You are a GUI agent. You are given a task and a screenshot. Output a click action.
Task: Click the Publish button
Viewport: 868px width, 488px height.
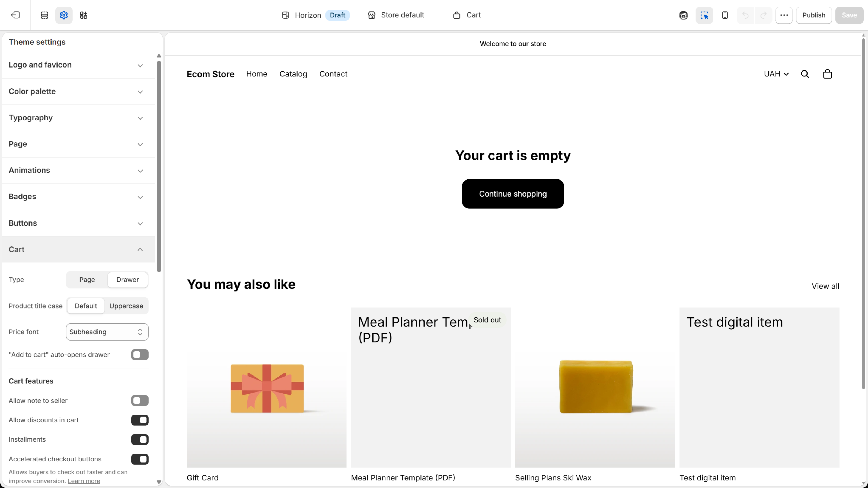(814, 15)
